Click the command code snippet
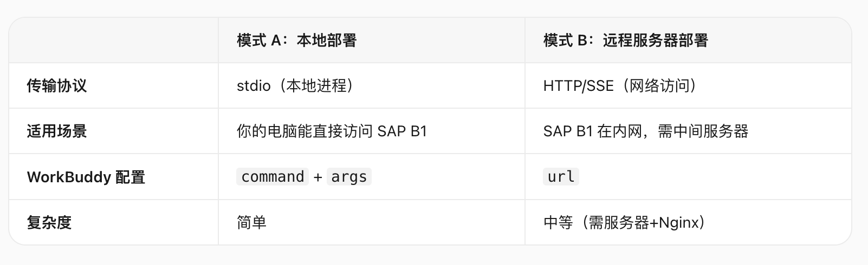The image size is (868, 265). 273,177
